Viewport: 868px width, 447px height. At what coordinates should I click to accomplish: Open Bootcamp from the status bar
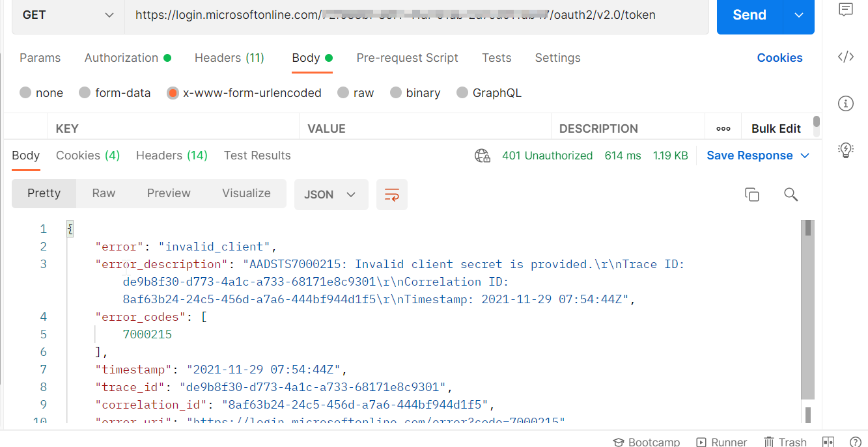[646, 442]
